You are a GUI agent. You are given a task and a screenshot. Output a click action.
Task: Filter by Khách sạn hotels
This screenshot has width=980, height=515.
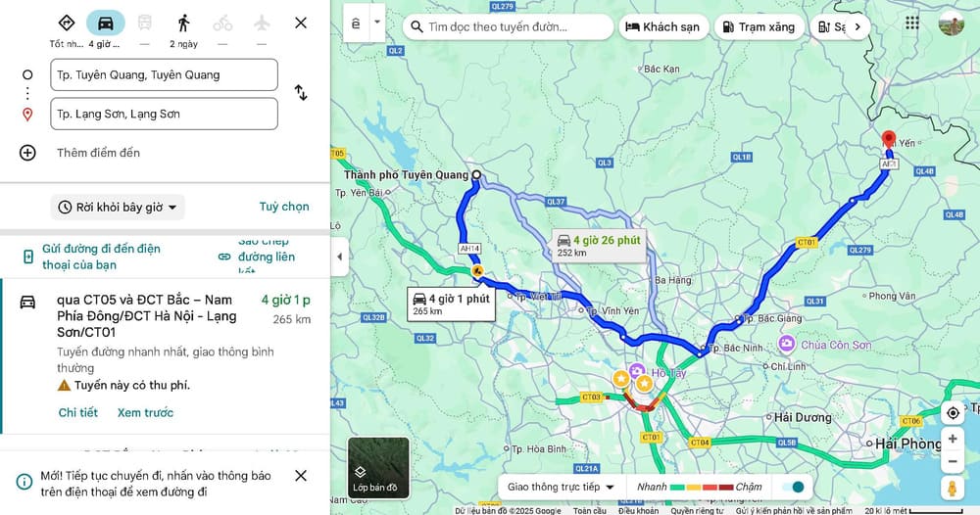(x=662, y=26)
